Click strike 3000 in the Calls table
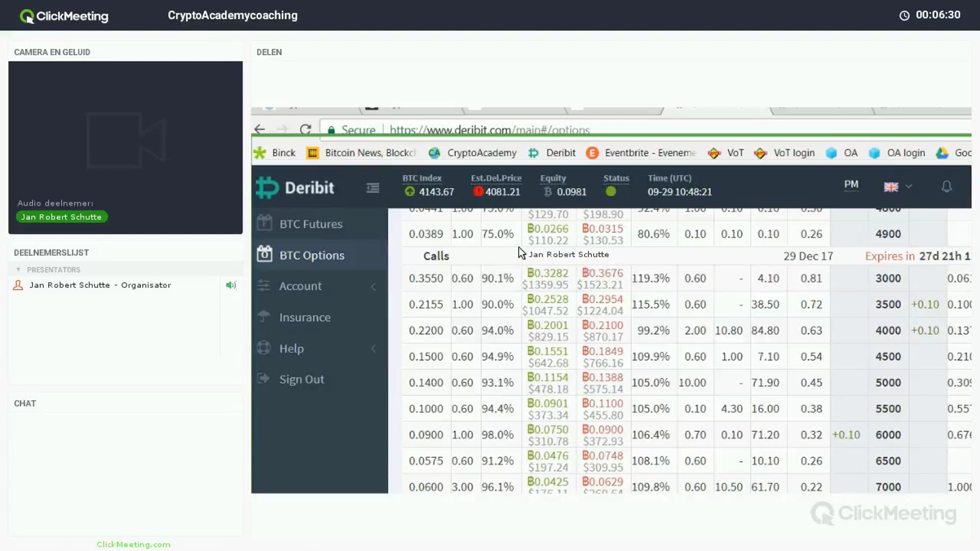 (888, 279)
